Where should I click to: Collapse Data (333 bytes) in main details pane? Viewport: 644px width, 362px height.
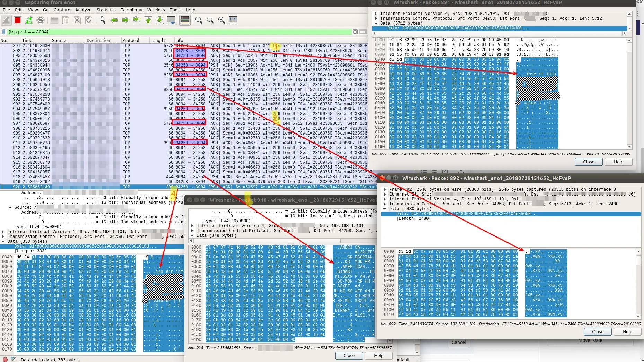3,241
